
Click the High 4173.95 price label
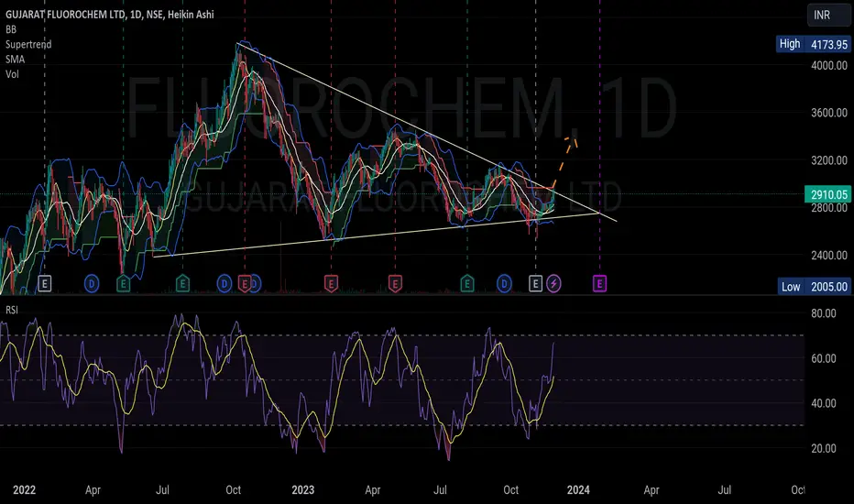(x=813, y=44)
